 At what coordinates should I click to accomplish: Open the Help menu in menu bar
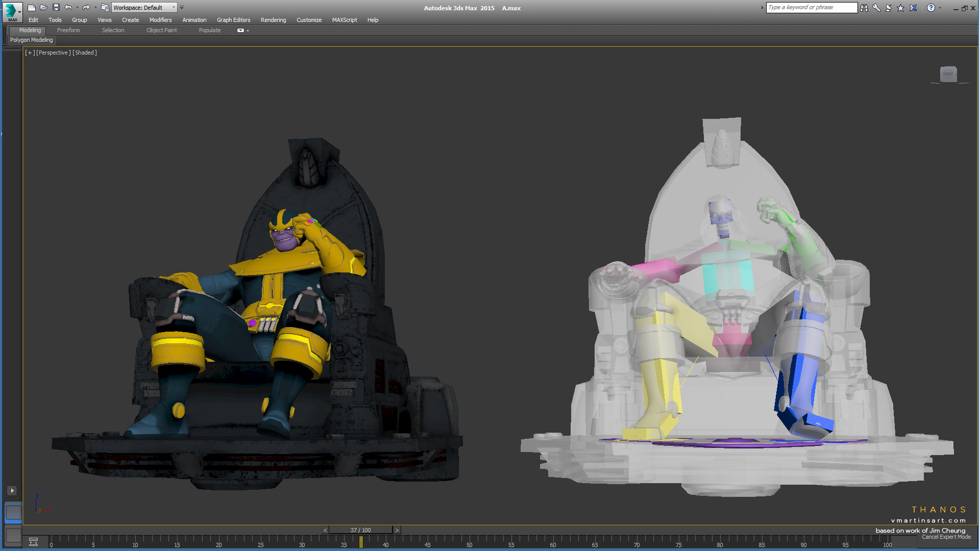(x=373, y=20)
